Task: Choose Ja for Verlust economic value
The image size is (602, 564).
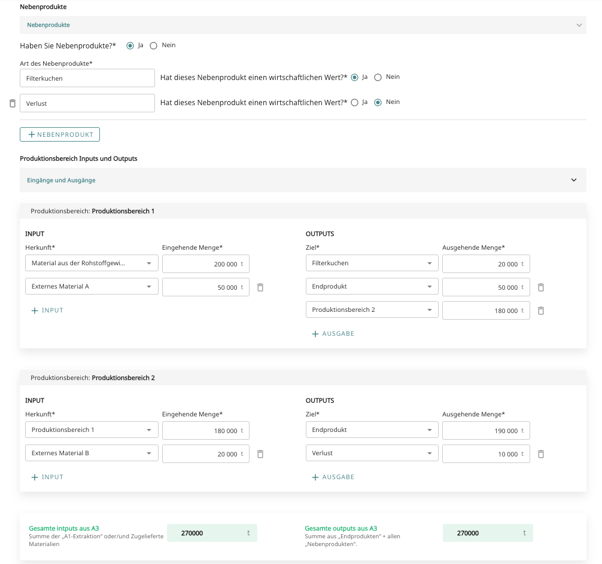Action: (x=355, y=103)
